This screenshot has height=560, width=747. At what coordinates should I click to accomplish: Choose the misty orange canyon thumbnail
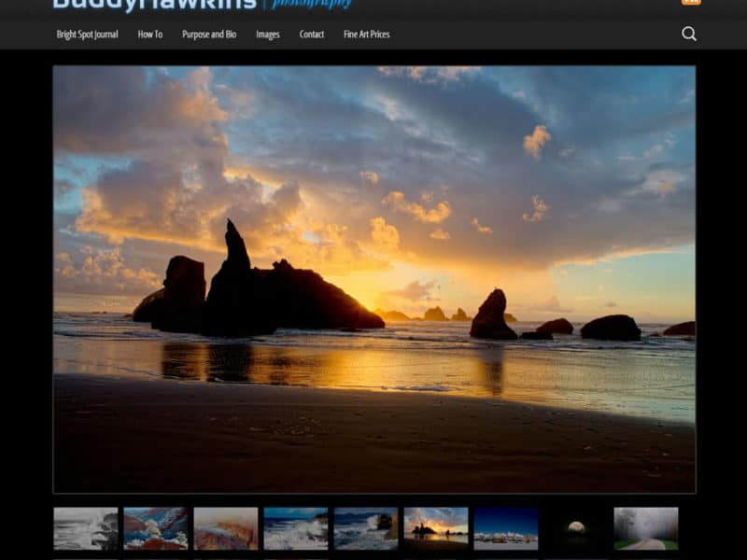click(x=226, y=528)
